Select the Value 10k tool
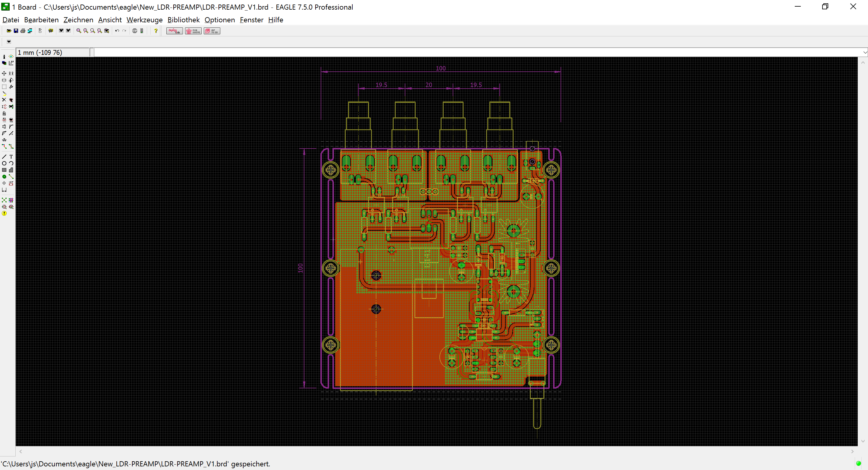 [11, 120]
